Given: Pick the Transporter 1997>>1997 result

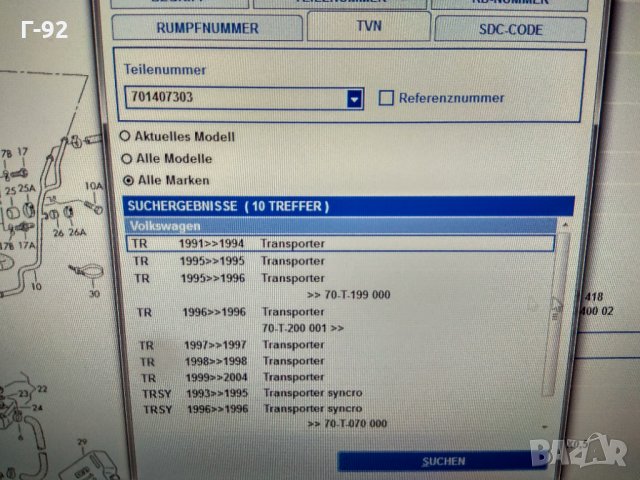Looking at the screenshot, I should (340, 345).
